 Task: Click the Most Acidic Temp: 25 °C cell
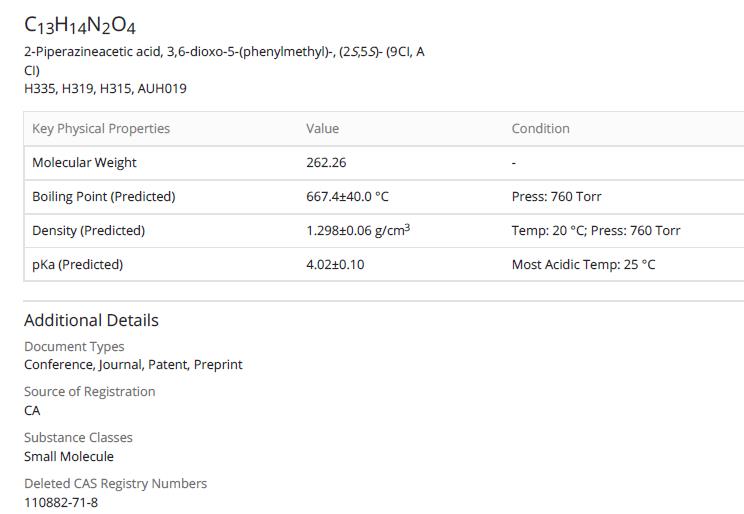click(x=583, y=264)
